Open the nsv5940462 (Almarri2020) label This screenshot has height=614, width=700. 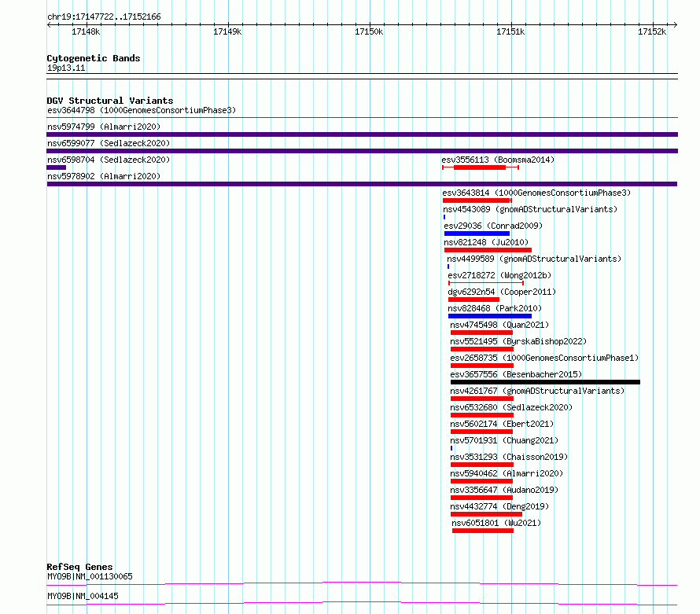coord(507,473)
